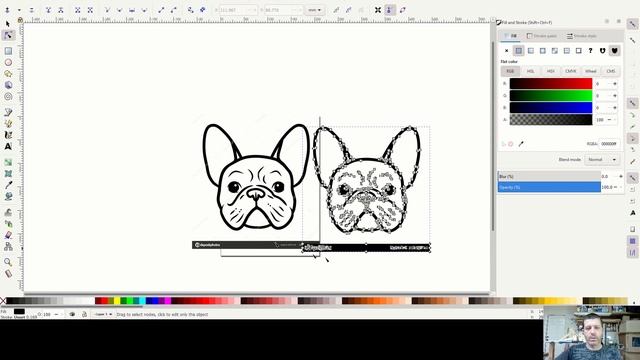
Task: Select the RGB color mode tab
Action: (510, 71)
